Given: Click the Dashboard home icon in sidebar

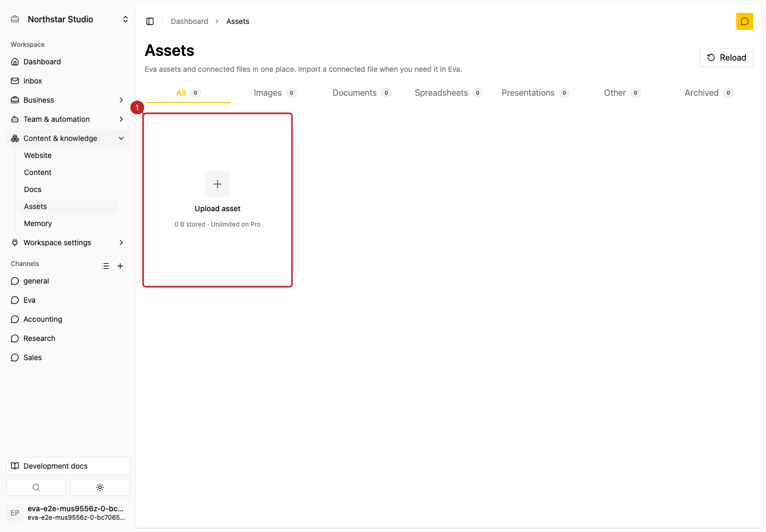Looking at the screenshot, I should [x=15, y=62].
